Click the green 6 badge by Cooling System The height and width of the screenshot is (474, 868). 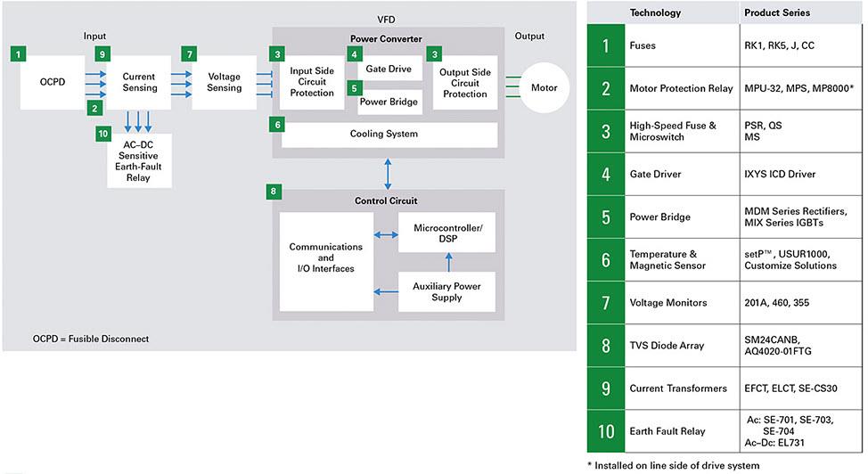[x=278, y=124]
